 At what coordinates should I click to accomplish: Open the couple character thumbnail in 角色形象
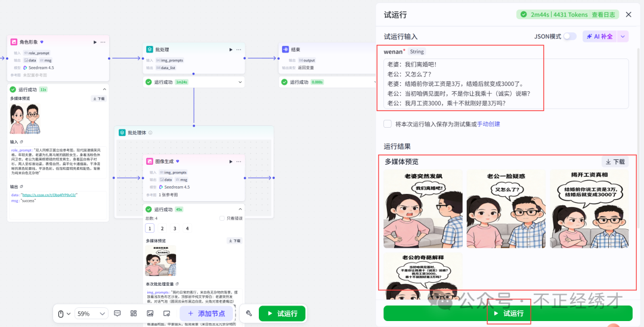tap(26, 119)
